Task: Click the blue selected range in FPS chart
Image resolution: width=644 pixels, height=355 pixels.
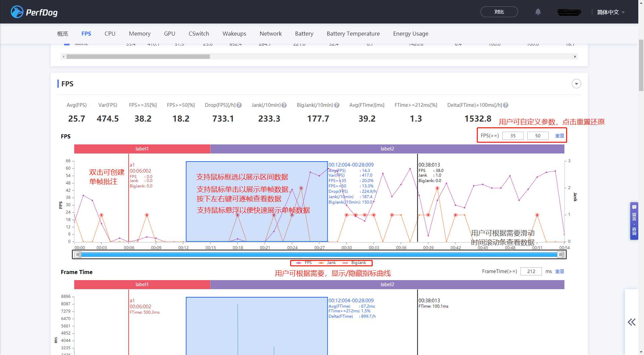Action: point(257,202)
